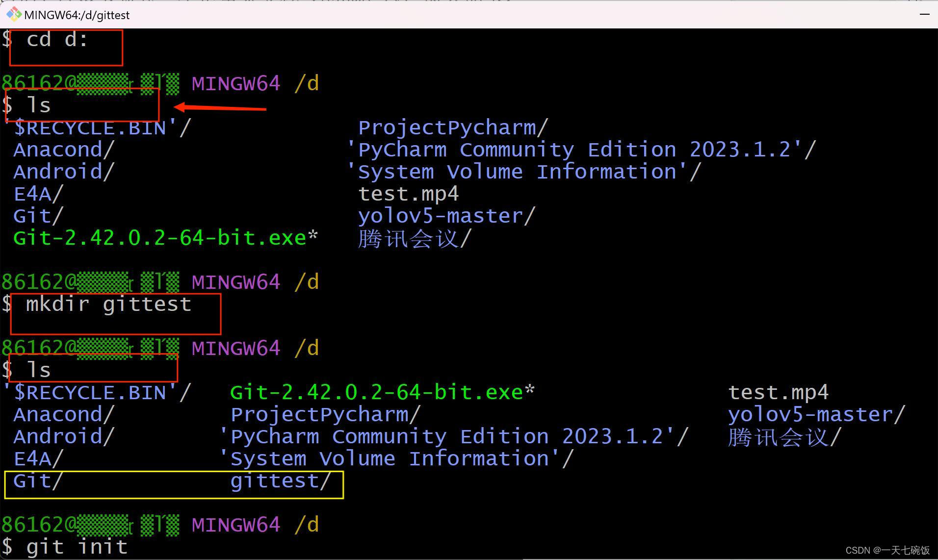Screen dimensions: 938x560
Task: Click the MINGW64:/d/gittest title bar text
Action: point(77,15)
